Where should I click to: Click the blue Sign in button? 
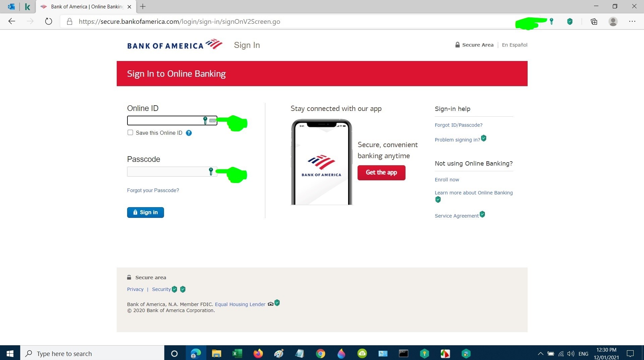146,213
